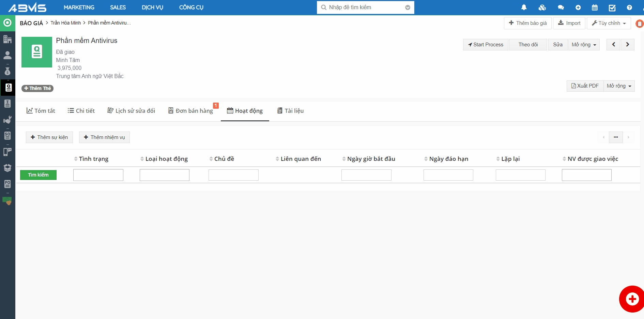Open the SALES menu
This screenshot has height=319, width=644.
[118, 7]
